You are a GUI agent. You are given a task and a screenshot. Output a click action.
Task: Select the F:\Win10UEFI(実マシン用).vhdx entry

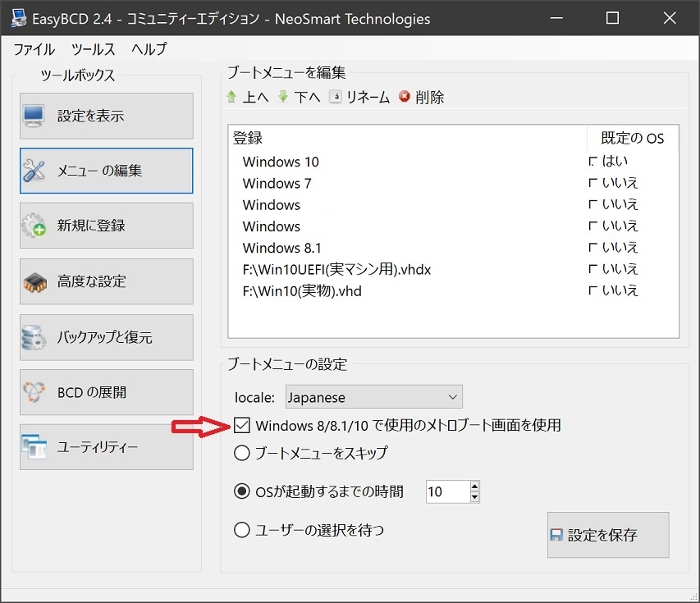tap(336, 269)
